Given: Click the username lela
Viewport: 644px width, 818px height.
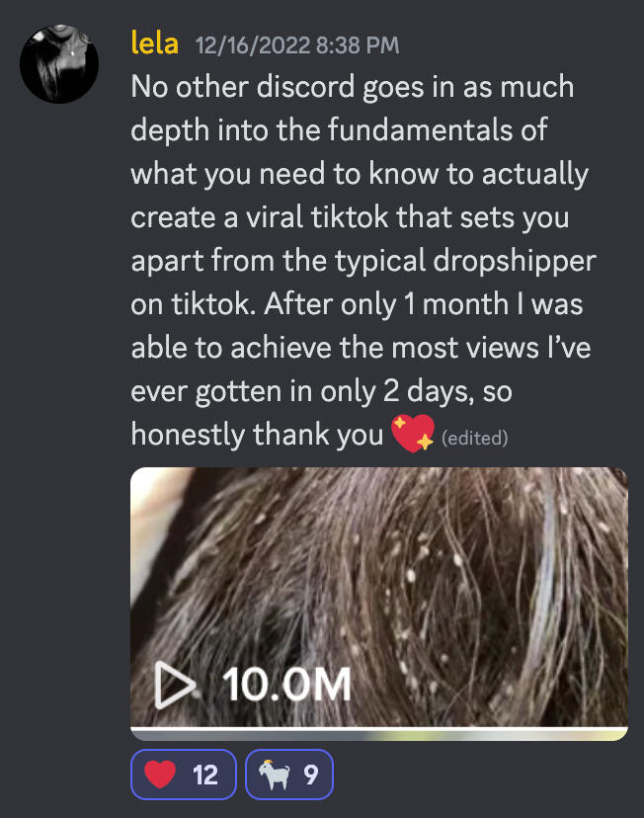Looking at the screenshot, I should (x=154, y=42).
